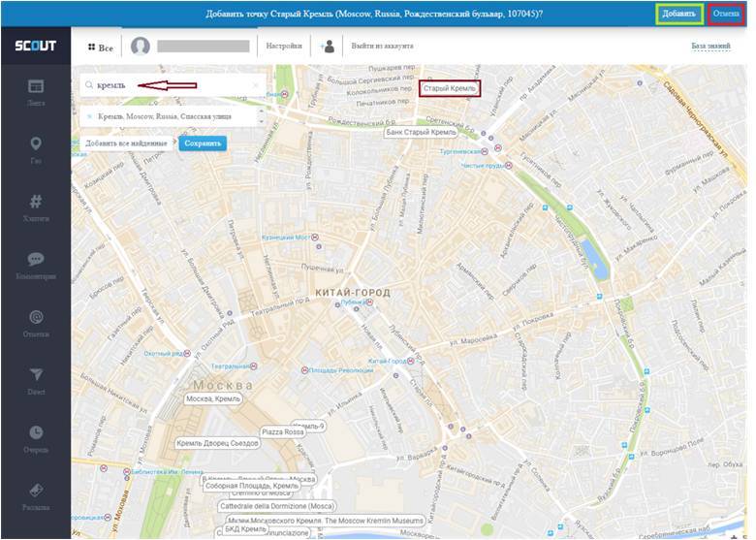Open the Все accounts dropdown
756x540 pixels.
click(x=99, y=47)
